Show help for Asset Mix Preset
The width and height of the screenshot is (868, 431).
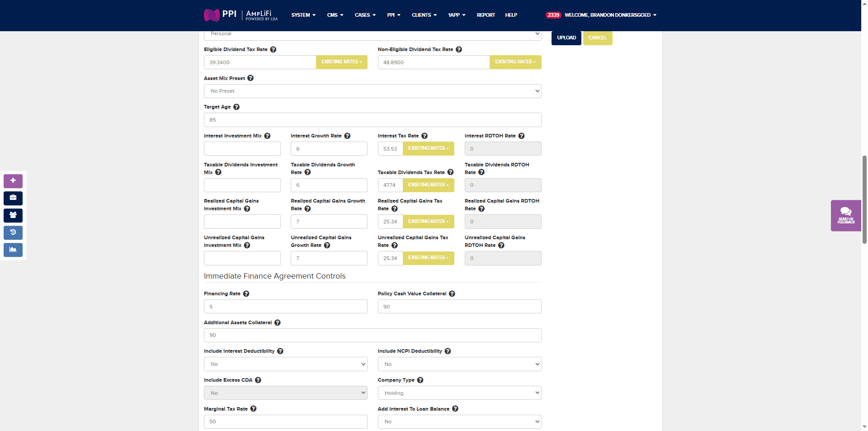[x=250, y=78]
